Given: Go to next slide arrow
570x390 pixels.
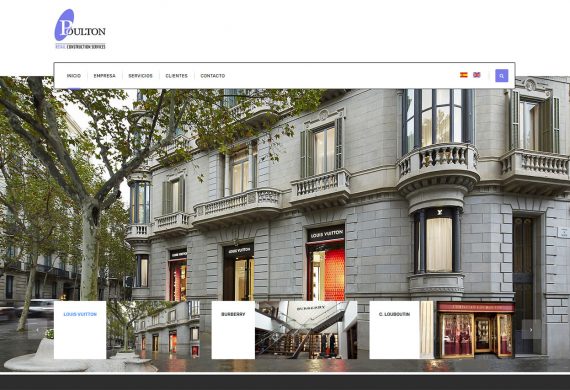Looking at the screenshot, I should point(531,330).
